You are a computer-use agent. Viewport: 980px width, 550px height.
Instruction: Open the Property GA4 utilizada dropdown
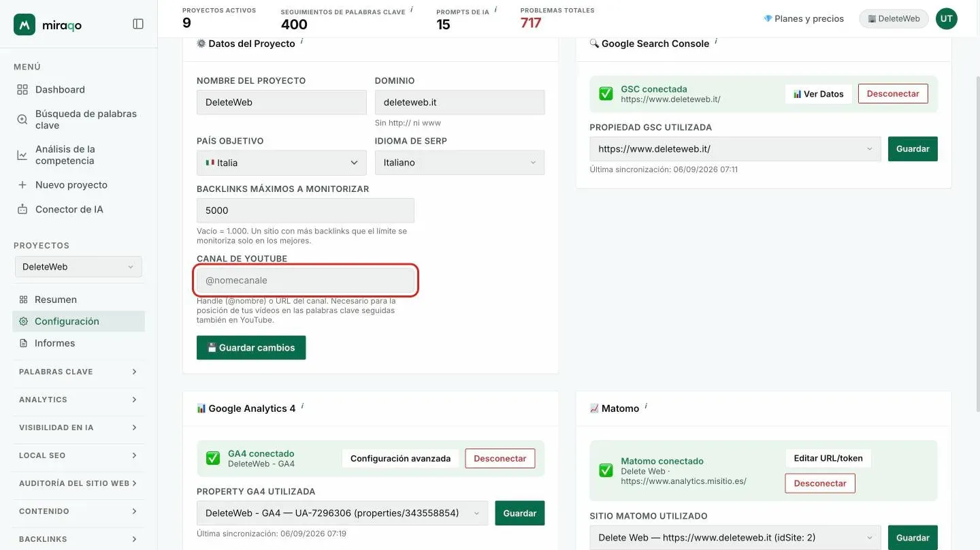[342, 513]
